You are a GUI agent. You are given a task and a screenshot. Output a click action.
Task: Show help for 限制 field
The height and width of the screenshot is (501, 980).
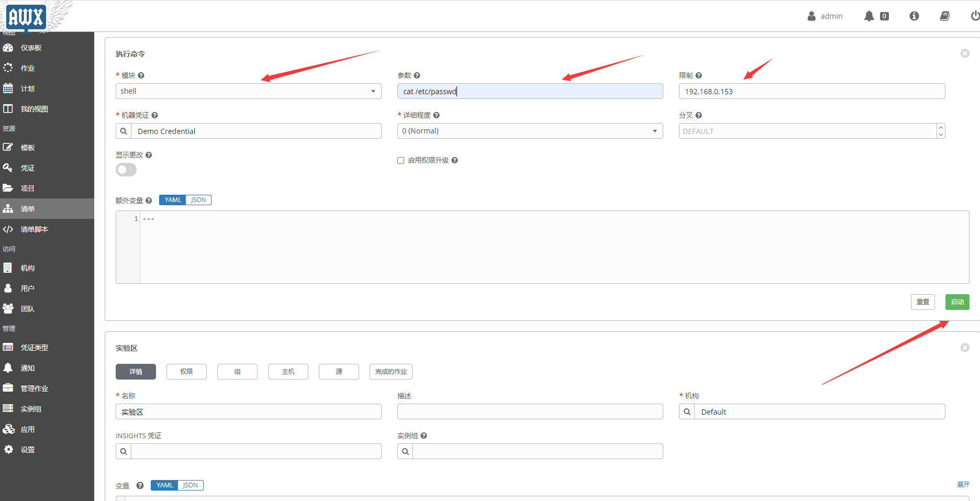[699, 75]
